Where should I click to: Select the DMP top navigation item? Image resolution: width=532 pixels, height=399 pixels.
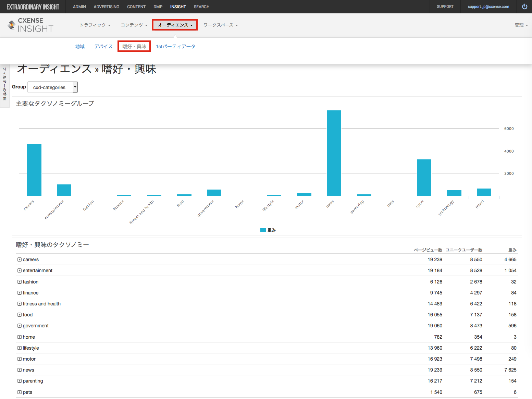point(158,7)
